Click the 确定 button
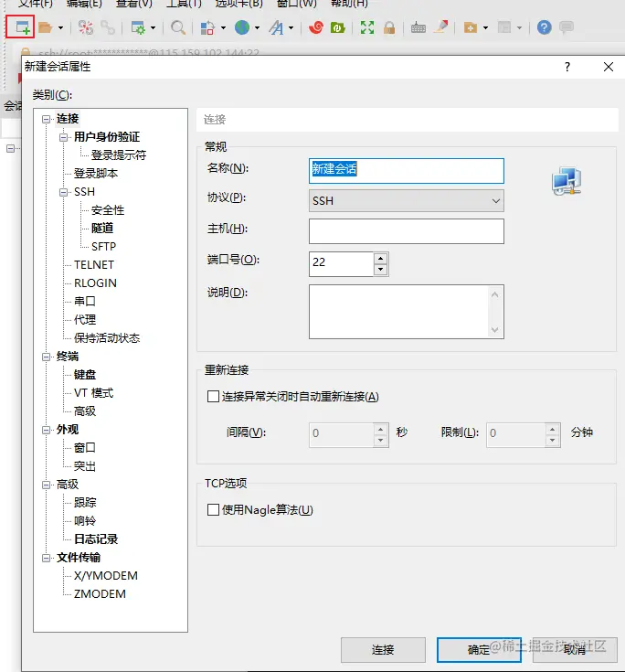Image resolution: width=625 pixels, height=672 pixels. [x=479, y=650]
